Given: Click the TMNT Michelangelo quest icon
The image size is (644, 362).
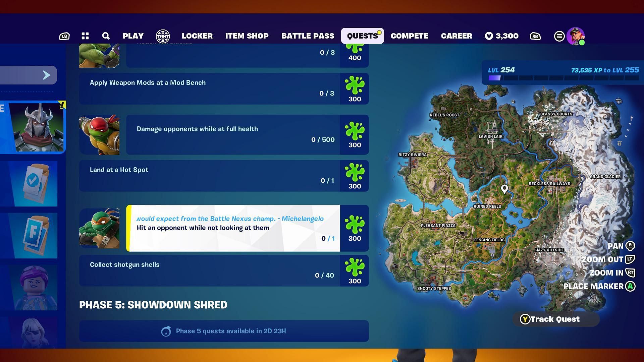Looking at the screenshot, I should tap(99, 228).
